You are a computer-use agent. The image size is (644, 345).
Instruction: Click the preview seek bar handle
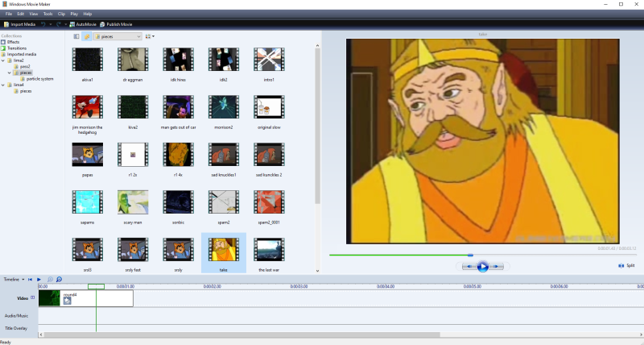tap(470, 256)
